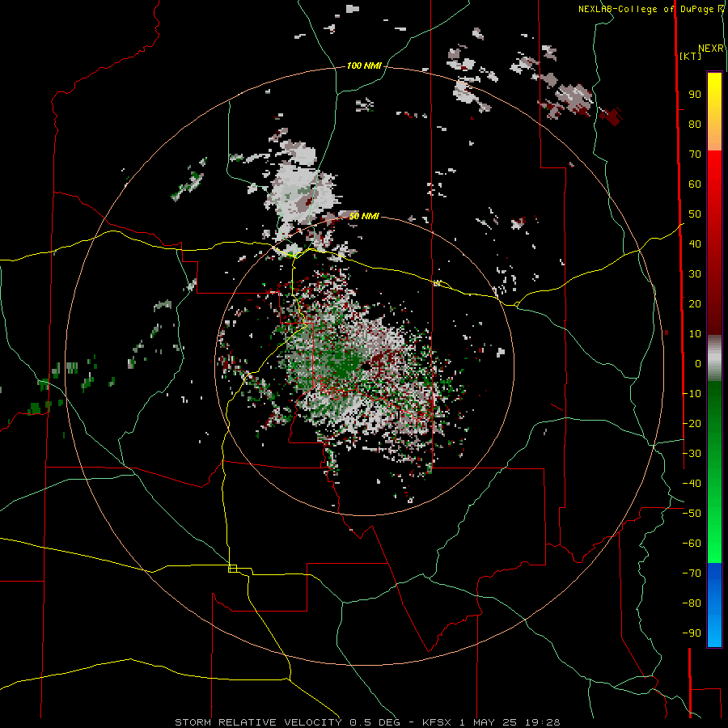The image size is (728, 728).
Task: Click the -60 scale value
Action: [x=692, y=544]
